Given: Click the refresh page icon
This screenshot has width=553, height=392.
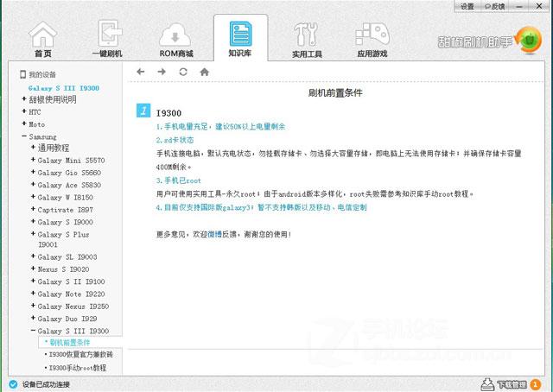Looking at the screenshot, I should click(x=182, y=72).
